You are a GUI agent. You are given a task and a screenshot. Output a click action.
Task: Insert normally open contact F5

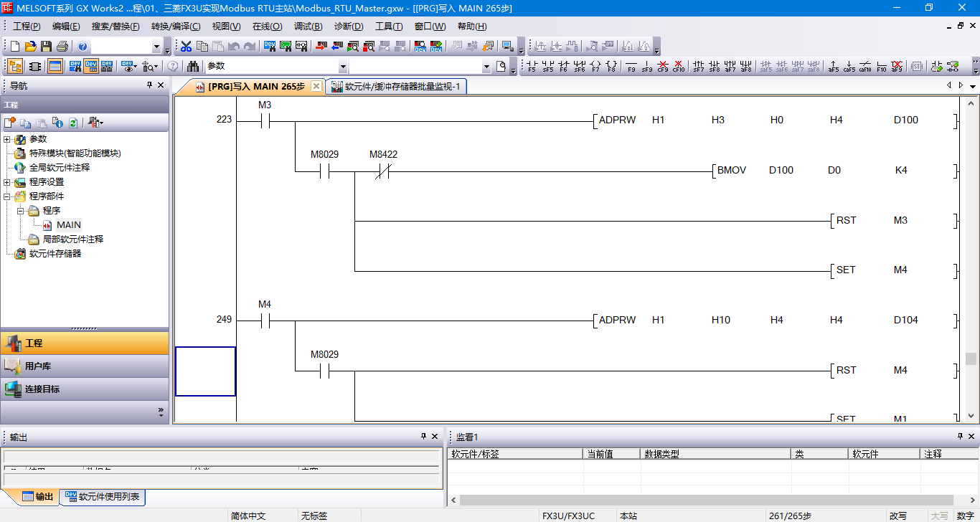532,67
